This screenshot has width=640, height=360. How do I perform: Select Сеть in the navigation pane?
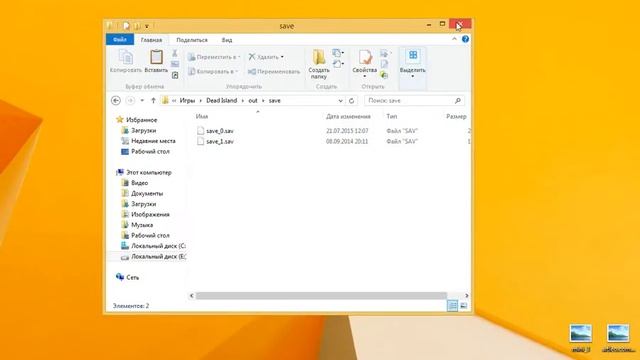click(132, 278)
